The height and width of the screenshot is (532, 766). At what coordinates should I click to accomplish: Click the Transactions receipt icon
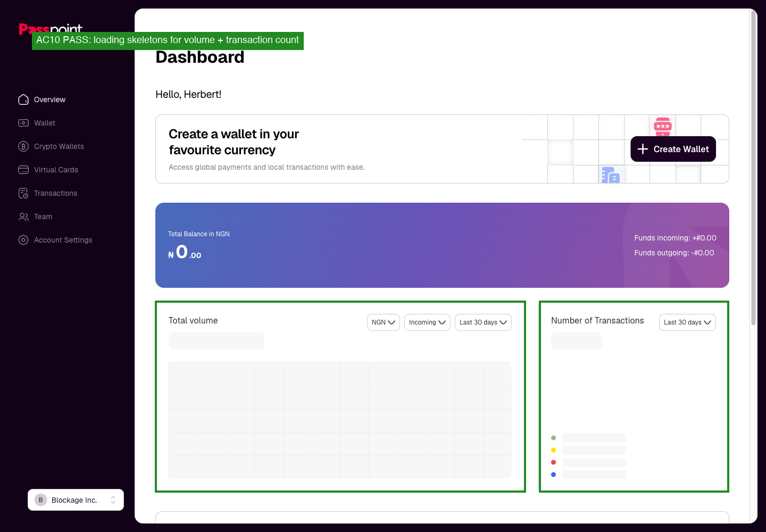point(23,193)
